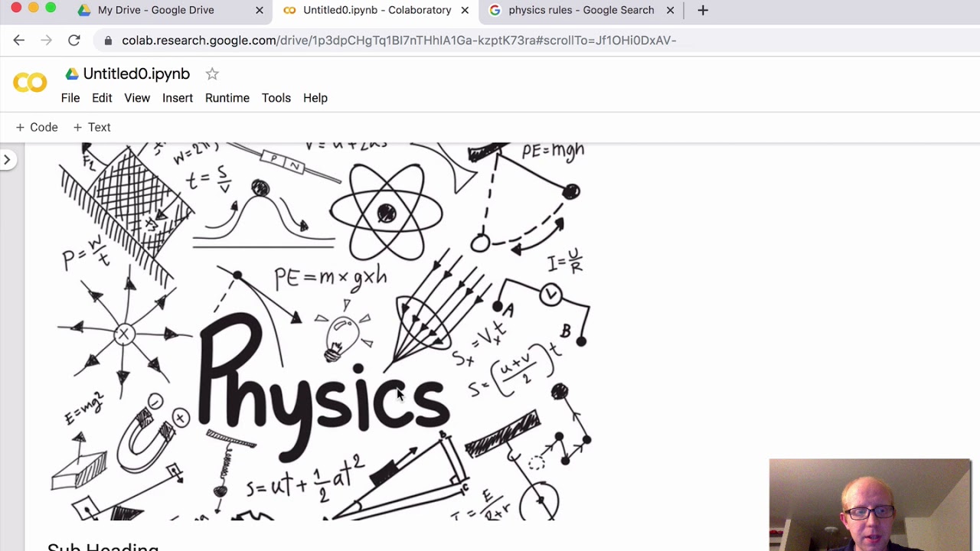This screenshot has width=980, height=551.
Task: Star the Untitled0.ipynb notebook
Action: pyautogui.click(x=212, y=73)
